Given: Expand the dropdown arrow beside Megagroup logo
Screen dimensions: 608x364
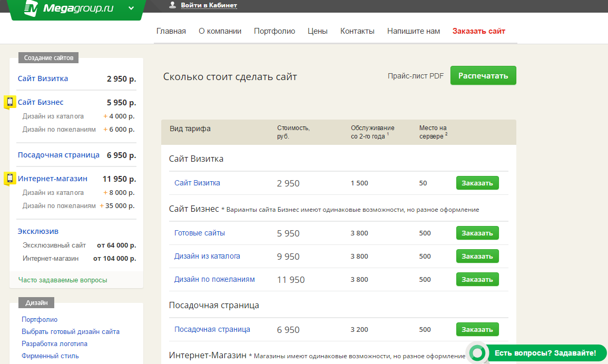Looking at the screenshot, I should (x=131, y=8).
